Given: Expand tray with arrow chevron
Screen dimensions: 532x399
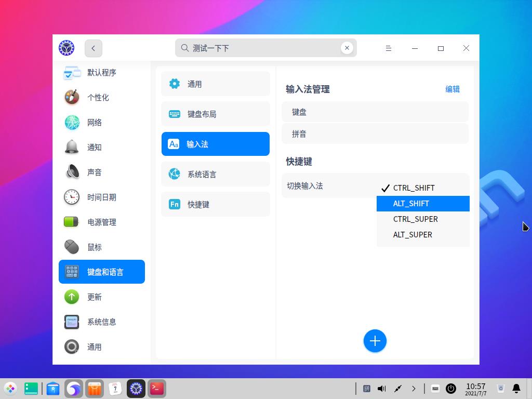Looking at the screenshot, I should (414, 389).
